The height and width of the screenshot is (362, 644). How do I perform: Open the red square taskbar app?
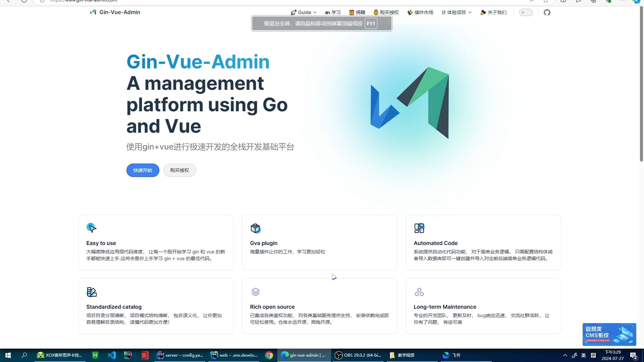pos(145,355)
